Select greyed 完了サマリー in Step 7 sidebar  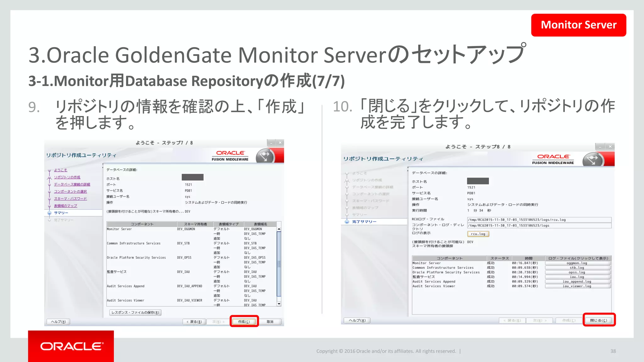click(x=64, y=220)
